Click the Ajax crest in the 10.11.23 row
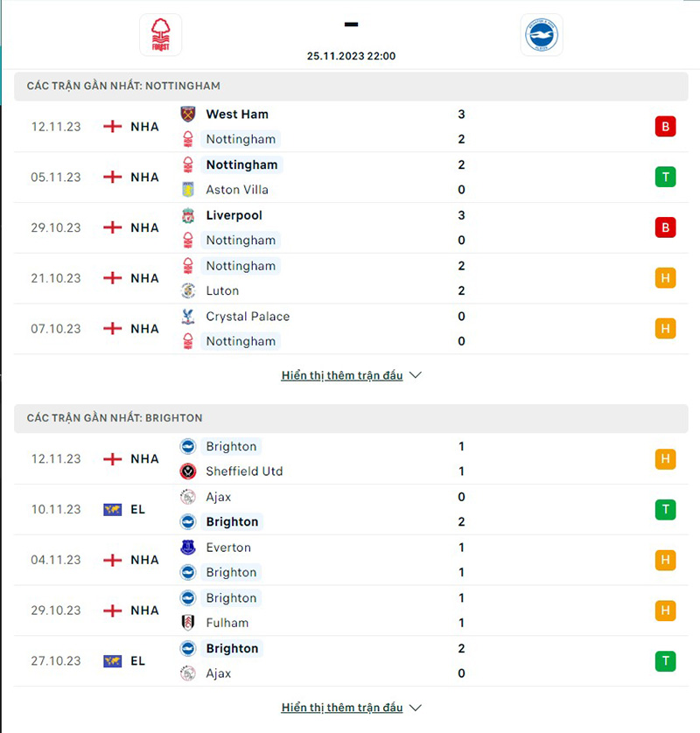Screen dimensions: 700x733 click(x=188, y=497)
